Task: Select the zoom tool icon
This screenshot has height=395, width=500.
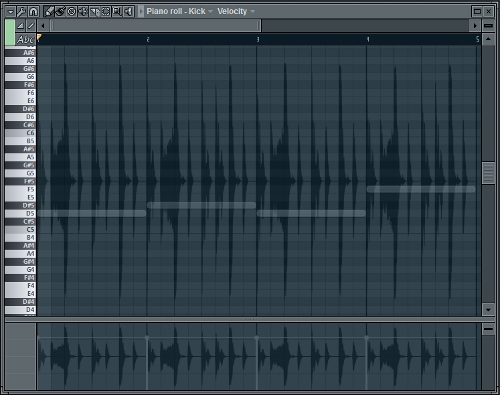Action: click(x=117, y=12)
